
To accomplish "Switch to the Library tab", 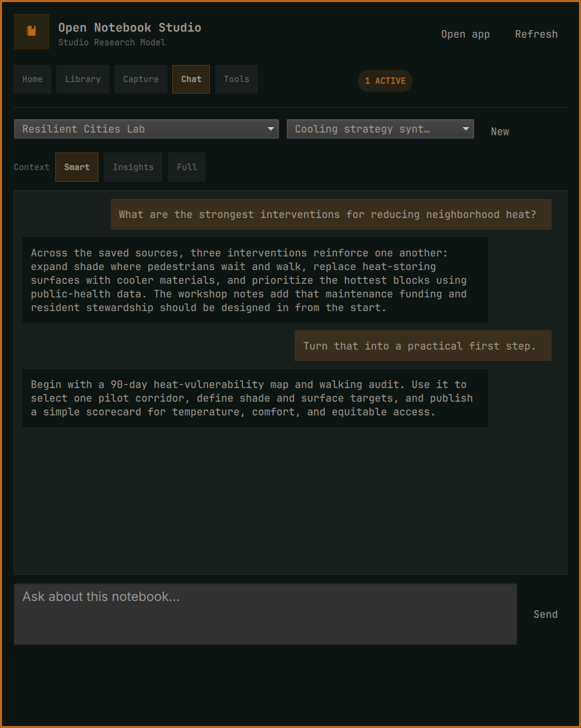I will coord(83,79).
